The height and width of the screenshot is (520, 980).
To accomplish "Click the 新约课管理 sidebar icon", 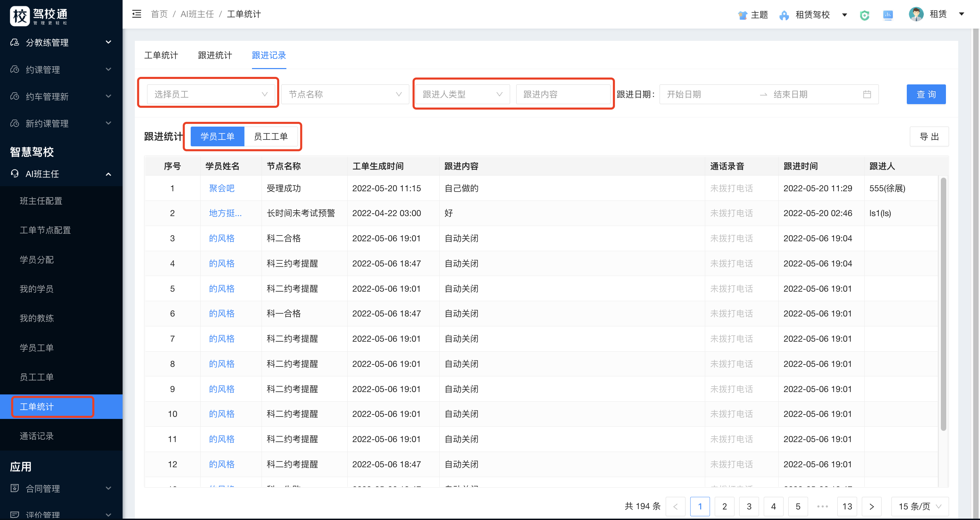I will (x=14, y=123).
